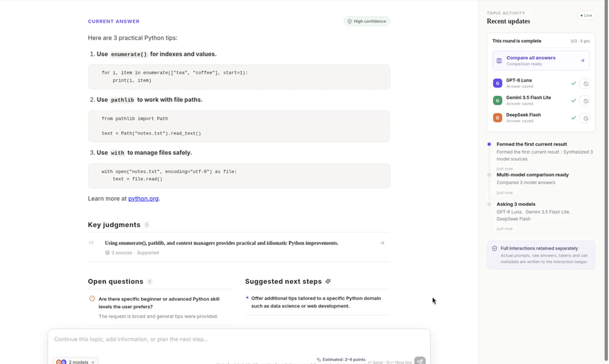Click the '3 sources' label
The width and height of the screenshot is (609, 364).
(x=121, y=253)
